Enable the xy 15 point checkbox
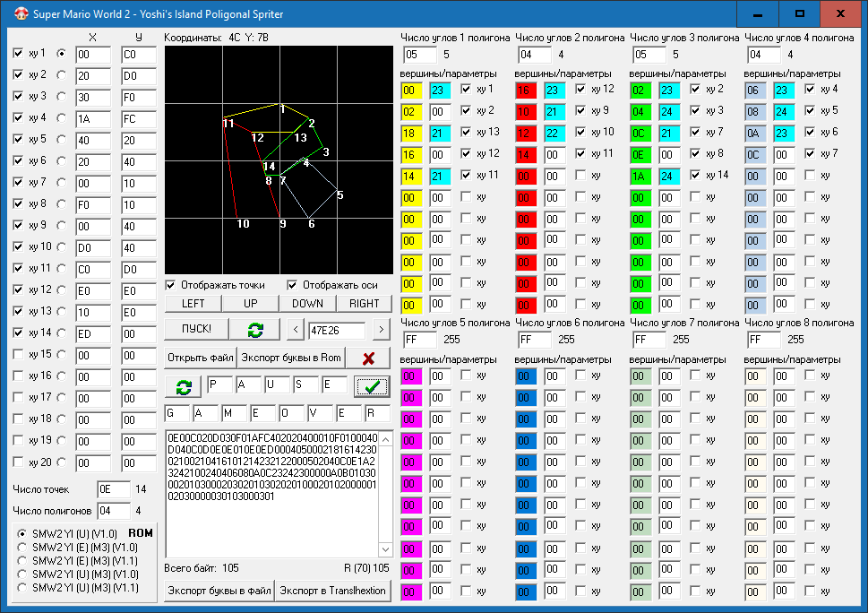 [x=18, y=354]
